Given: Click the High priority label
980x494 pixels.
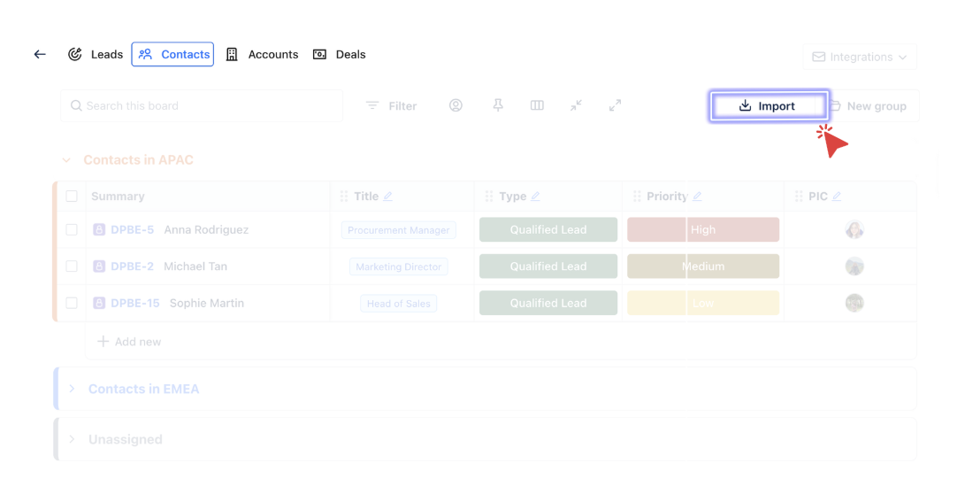Looking at the screenshot, I should 703,229.
